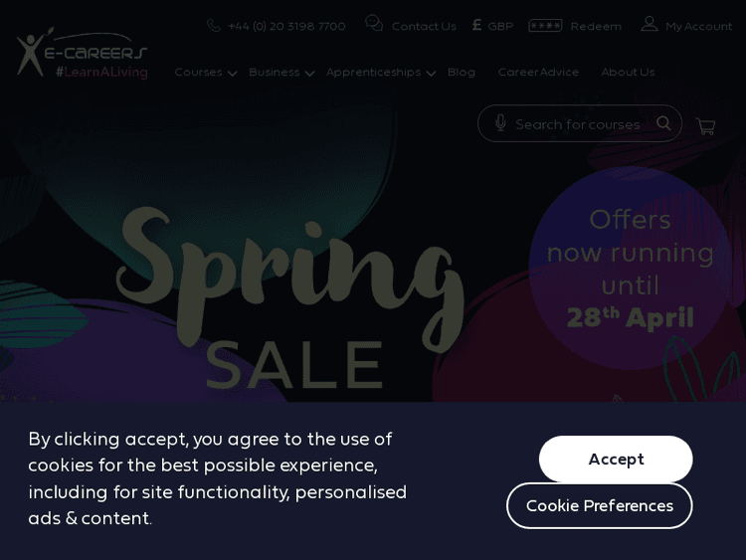Go to the Career Advice page
Screen dimensions: 746x560
(x=538, y=72)
